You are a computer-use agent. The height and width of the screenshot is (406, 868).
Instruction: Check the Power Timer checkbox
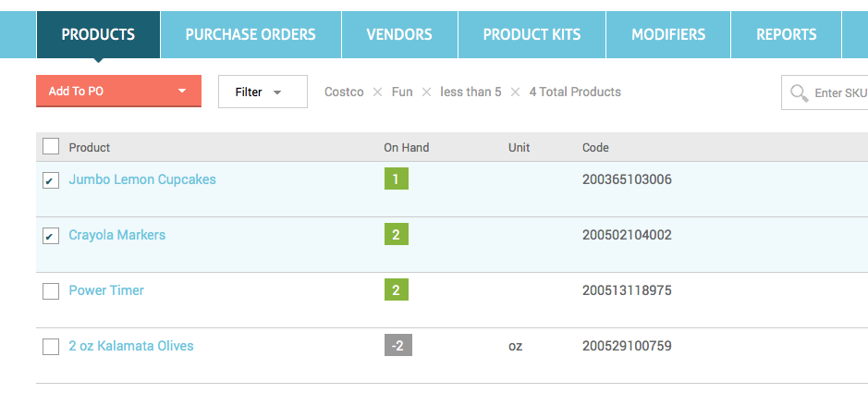[x=51, y=290]
